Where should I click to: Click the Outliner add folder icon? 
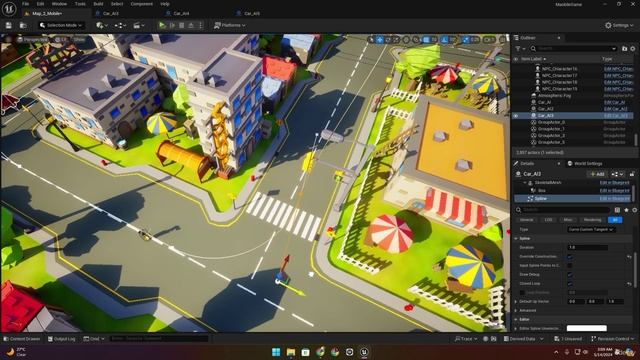point(624,49)
